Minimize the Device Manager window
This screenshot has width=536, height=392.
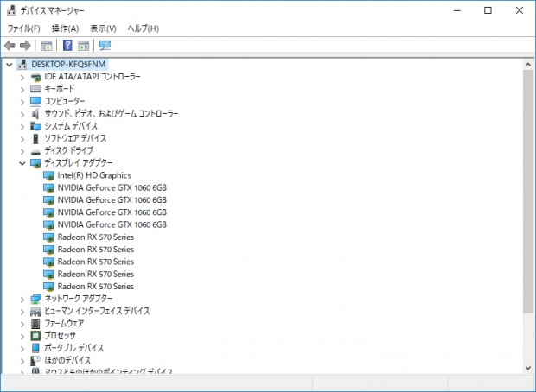(x=457, y=10)
